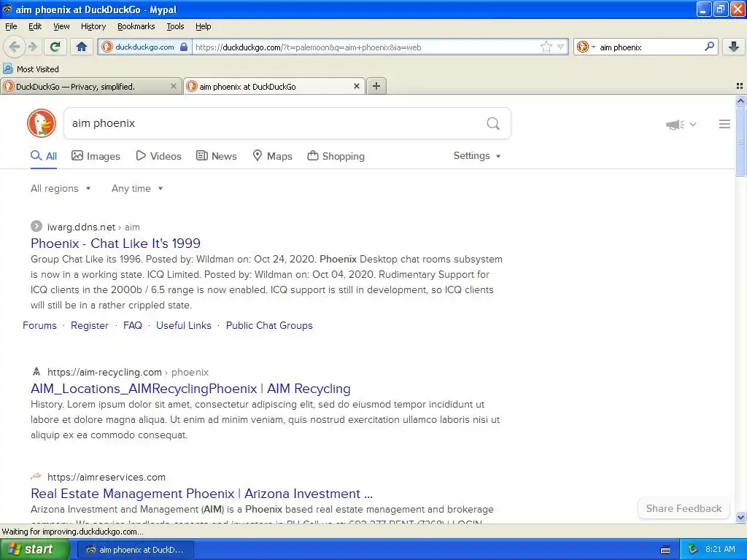The width and height of the screenshot is (747, 560).
Task: Click the vertical scrollbar thumb
Action: click(x=740, y=141)
